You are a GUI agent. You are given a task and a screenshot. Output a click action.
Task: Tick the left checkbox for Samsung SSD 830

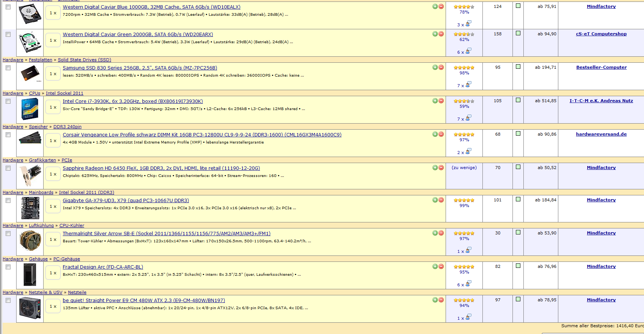[8, 68]
